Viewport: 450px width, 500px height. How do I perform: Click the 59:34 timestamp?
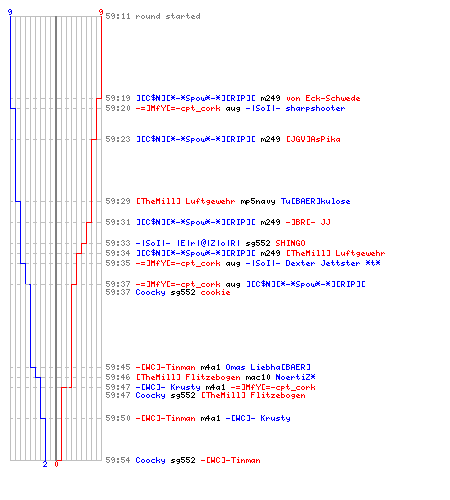pos(118,253)
